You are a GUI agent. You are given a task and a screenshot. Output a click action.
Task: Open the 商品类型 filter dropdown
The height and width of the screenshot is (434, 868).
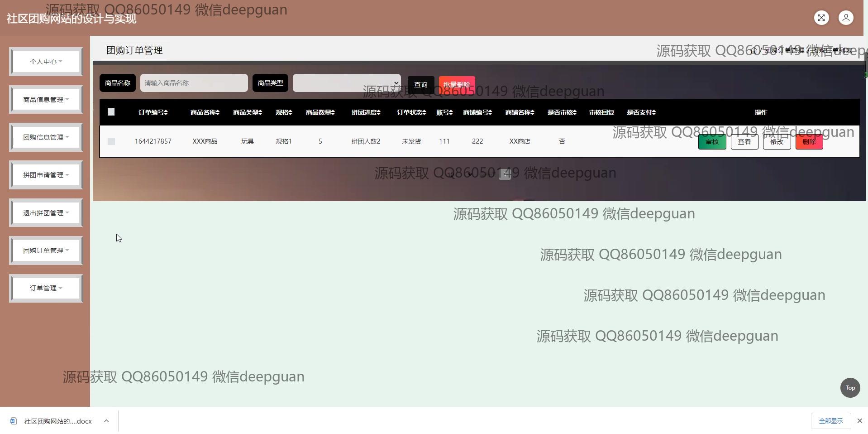coord(347,83)
